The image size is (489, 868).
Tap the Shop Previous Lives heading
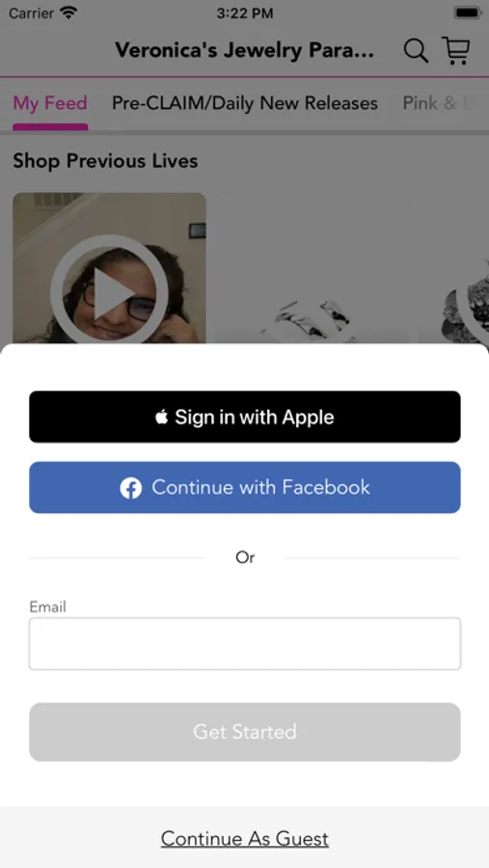point(105,161)
